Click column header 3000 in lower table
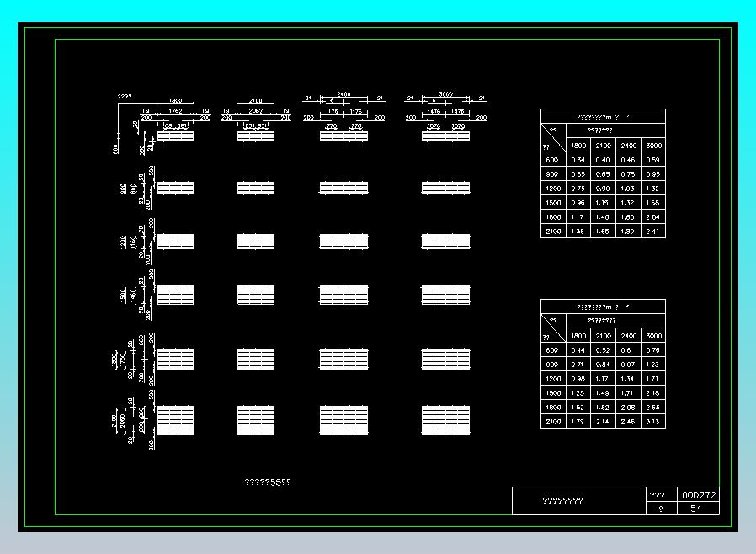This screenshot has height=554, width=756. [654, 336]
